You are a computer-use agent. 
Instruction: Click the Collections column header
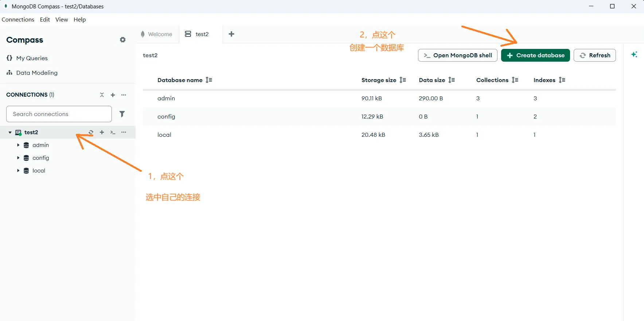click(492, 80)
